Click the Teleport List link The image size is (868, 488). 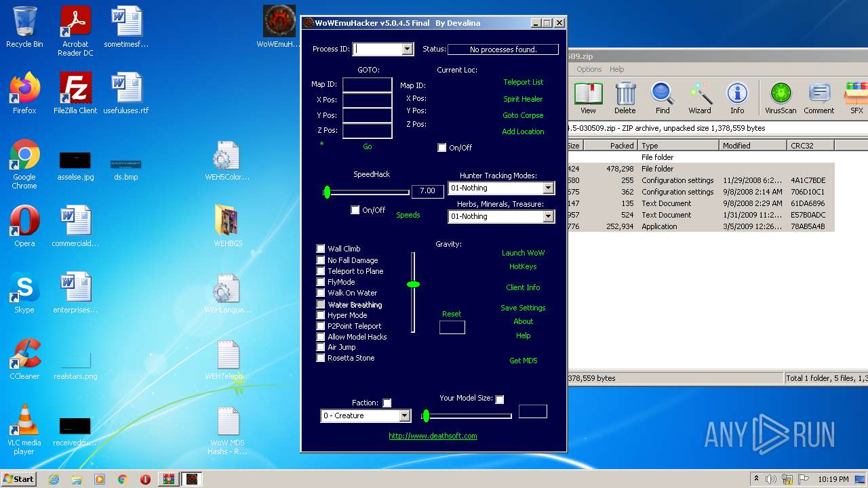(x=523, y=82)
